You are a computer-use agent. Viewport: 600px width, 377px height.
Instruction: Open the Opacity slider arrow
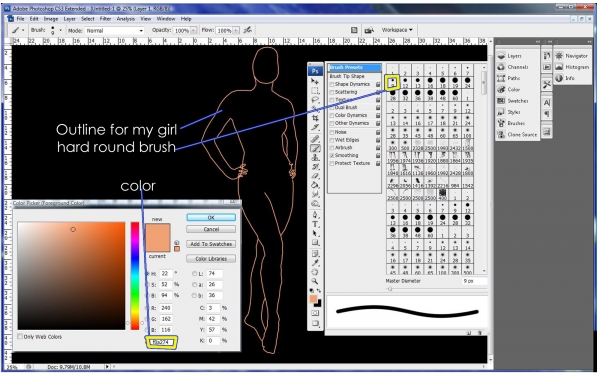pos(194,30)
